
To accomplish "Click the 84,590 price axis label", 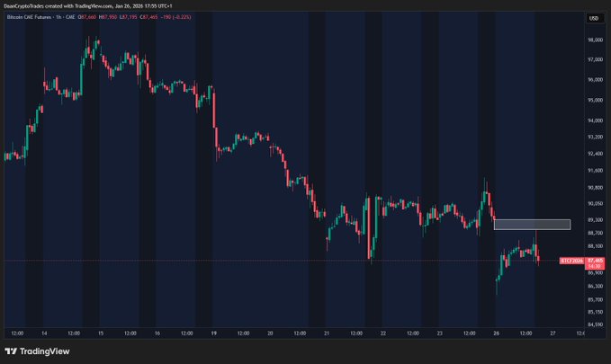I will [595, 324].
